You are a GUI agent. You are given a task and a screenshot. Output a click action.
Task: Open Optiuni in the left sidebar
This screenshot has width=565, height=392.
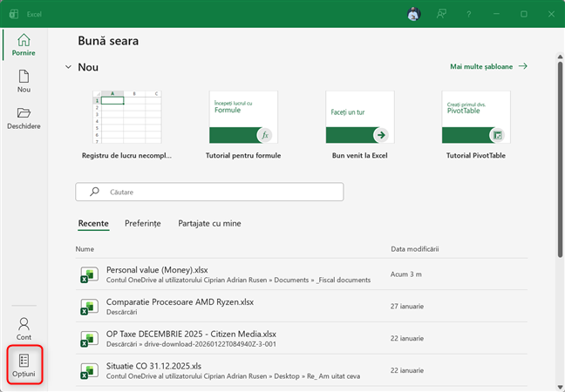[24, 365]
